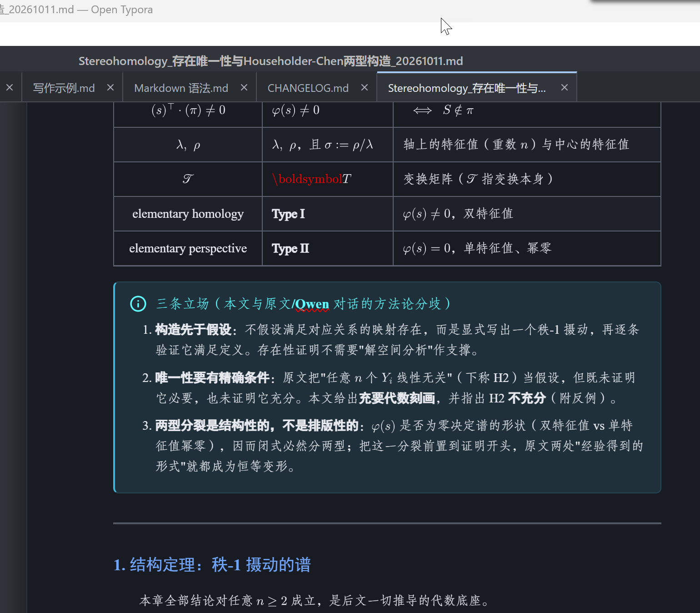Click the document filename title bar text

click(270, 61)
